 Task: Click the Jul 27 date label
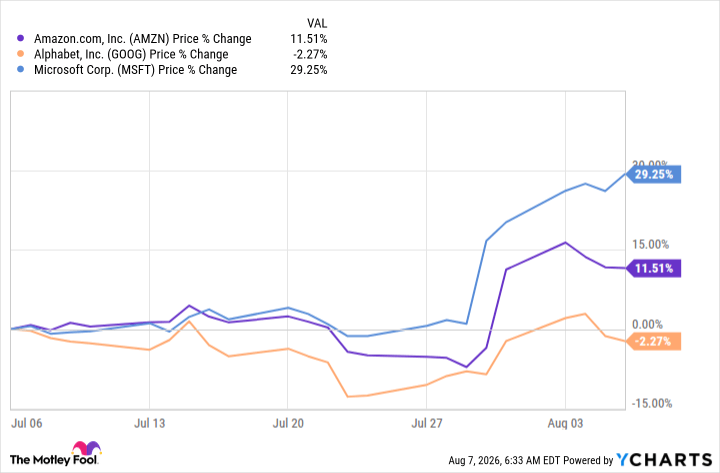point(427,423)
